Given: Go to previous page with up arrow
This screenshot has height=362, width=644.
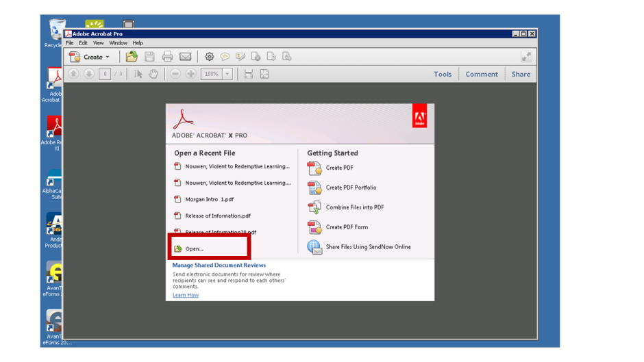Looking at the screenshot, I should tap(73, 74).
